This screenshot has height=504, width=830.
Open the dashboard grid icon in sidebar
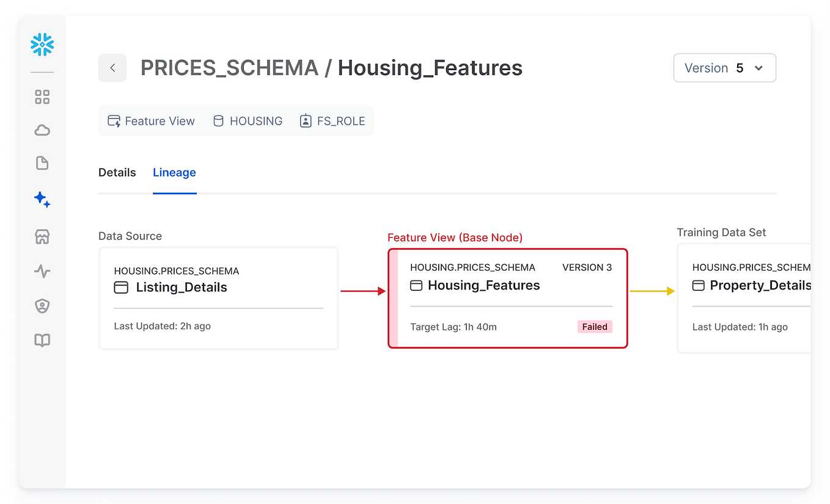click(42, 97)
